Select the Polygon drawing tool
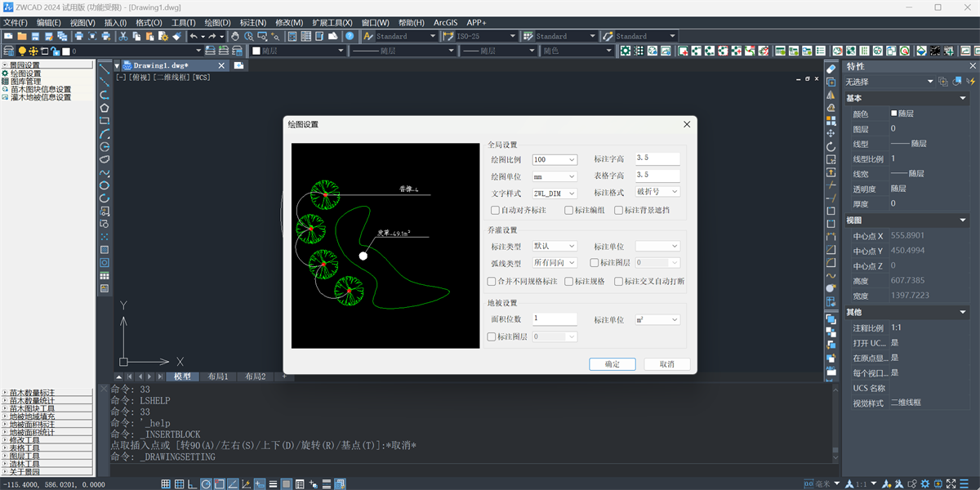This screenshot has height=490, width=980. coord(105,108)
